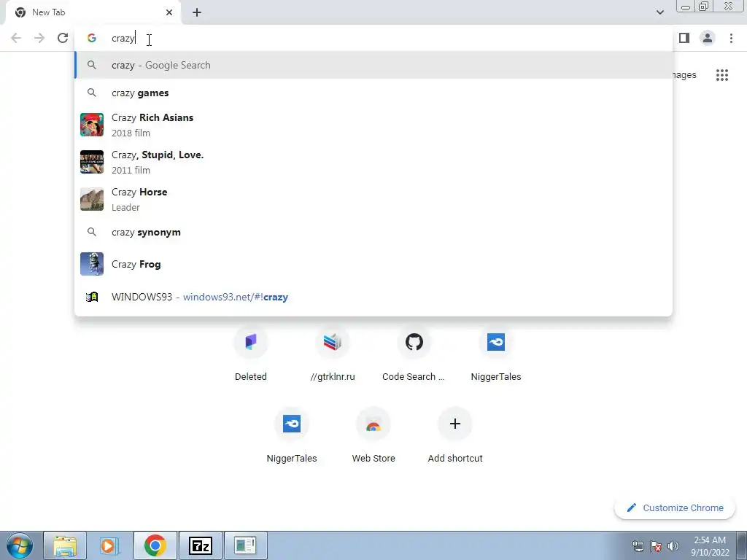Click the network tray icon
The width and height of the screenshot is (747, 560).
point(638,545)
